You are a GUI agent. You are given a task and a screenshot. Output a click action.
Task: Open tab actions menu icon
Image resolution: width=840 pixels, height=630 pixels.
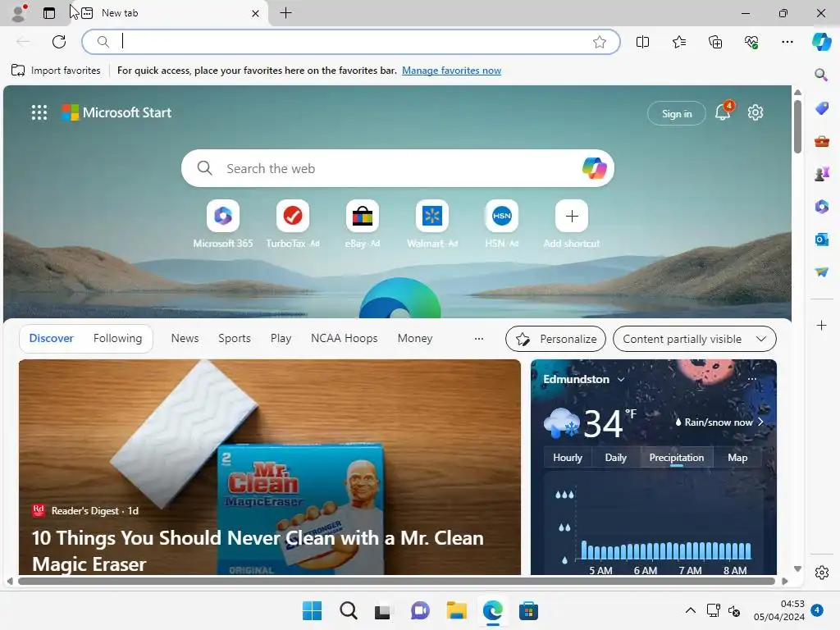pos(48,13)
